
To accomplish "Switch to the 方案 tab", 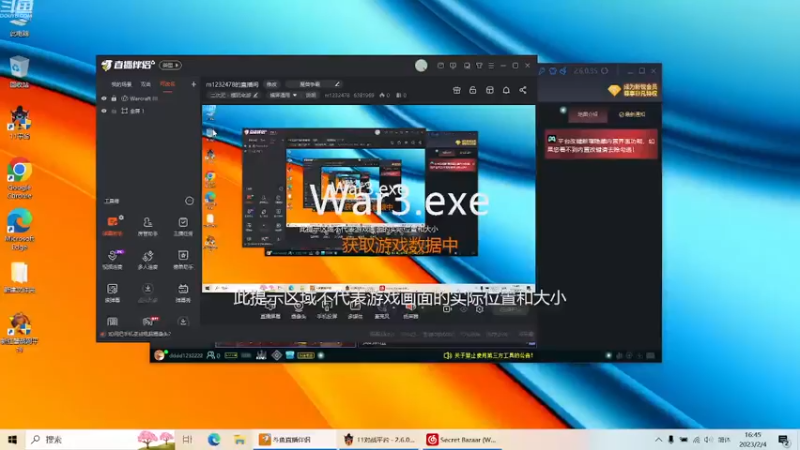I will (146, 84).
